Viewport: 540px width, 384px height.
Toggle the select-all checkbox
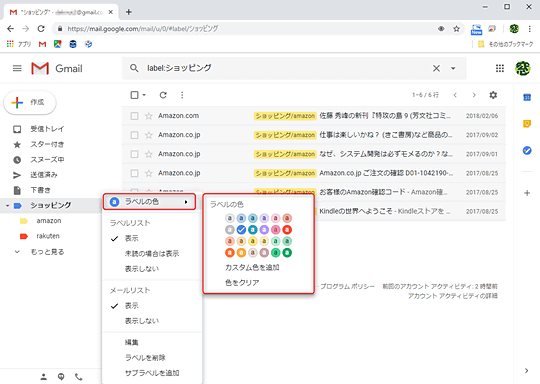tap(134, 95)
